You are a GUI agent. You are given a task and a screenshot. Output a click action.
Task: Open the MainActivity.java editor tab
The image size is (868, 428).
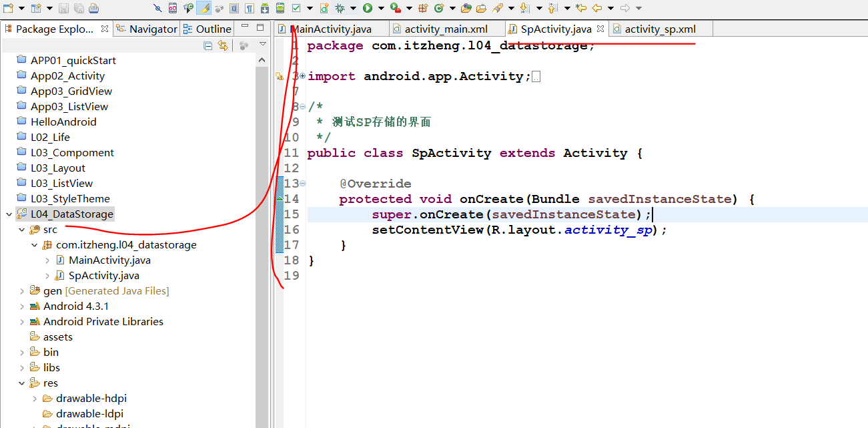(332, 29)
